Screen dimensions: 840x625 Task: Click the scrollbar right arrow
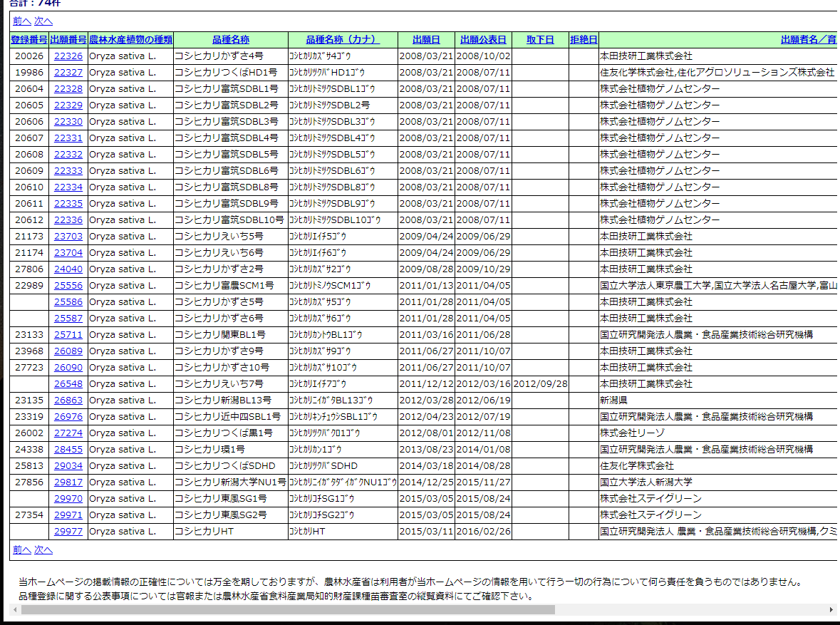click(831, 609)
